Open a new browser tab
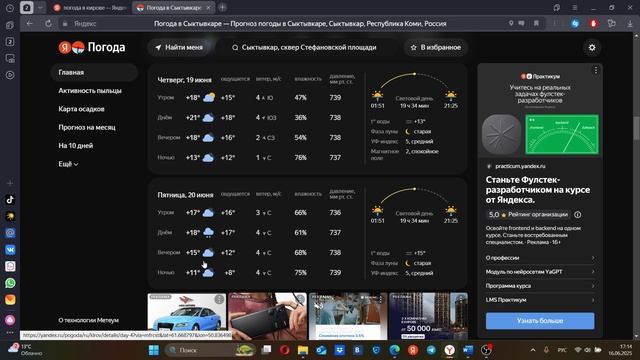 click(x=222, y=8)
